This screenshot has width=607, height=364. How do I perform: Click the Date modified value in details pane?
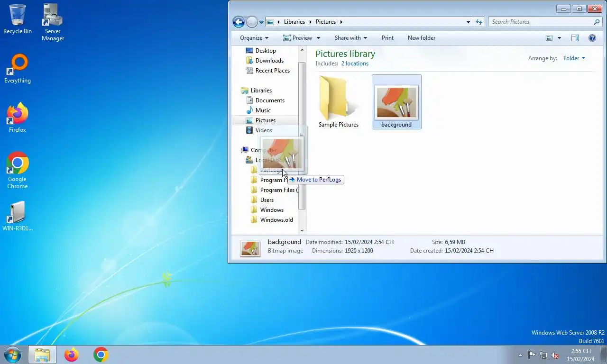[369, 242]
